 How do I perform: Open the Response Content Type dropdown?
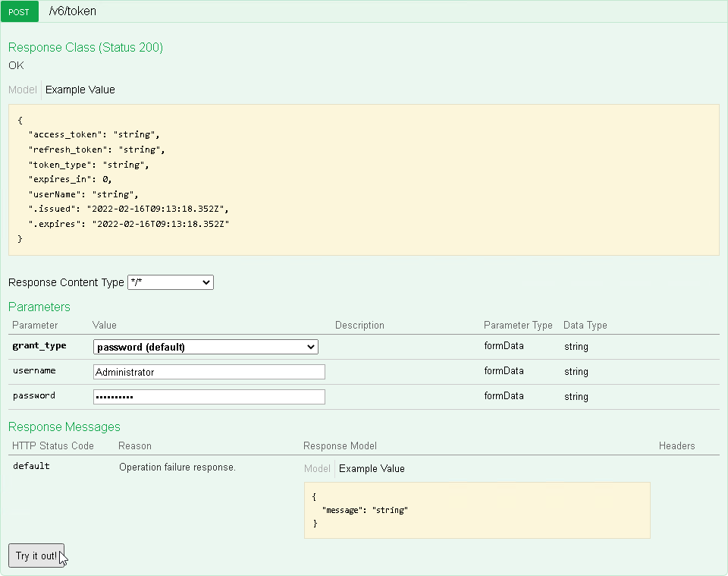(171, 282)
